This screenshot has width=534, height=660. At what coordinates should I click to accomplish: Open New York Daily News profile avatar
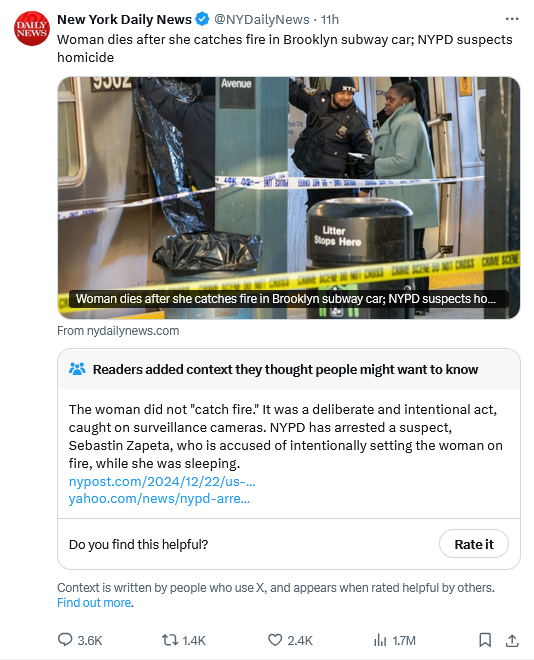pos(32,29)
